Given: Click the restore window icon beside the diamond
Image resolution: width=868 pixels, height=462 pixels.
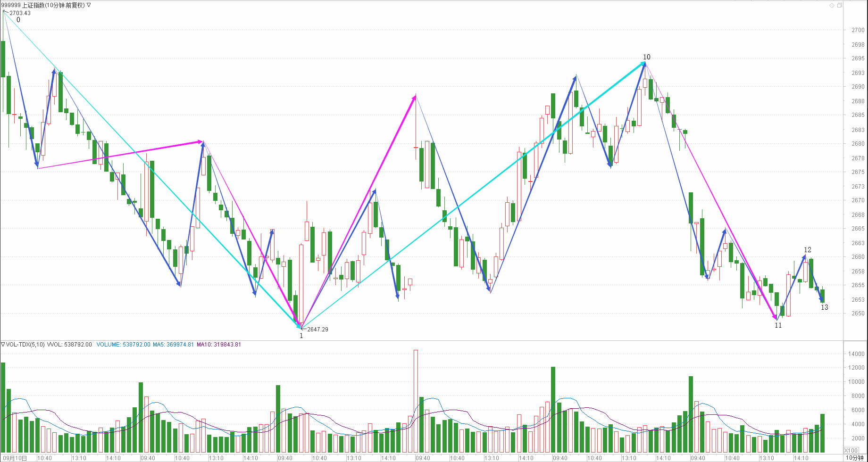Looking at the screenshot, I should pyautogui.click(x=840, y=6).
